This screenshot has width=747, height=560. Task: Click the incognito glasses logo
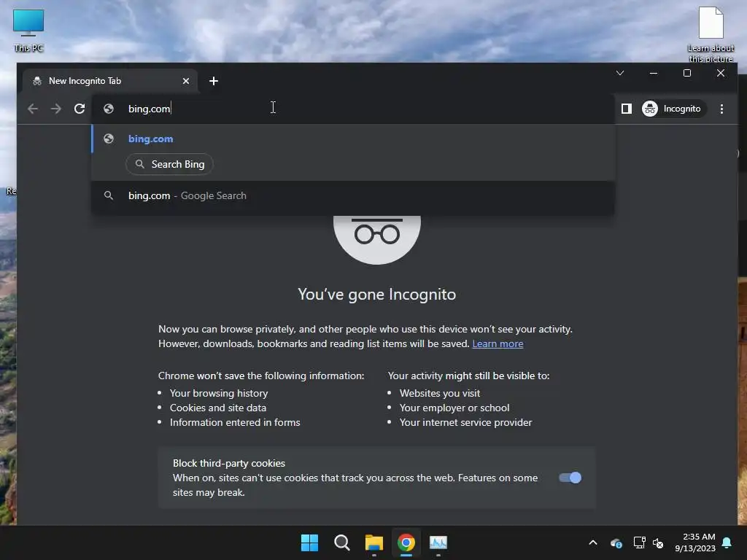pyautogui.click(x=377, y=238)
